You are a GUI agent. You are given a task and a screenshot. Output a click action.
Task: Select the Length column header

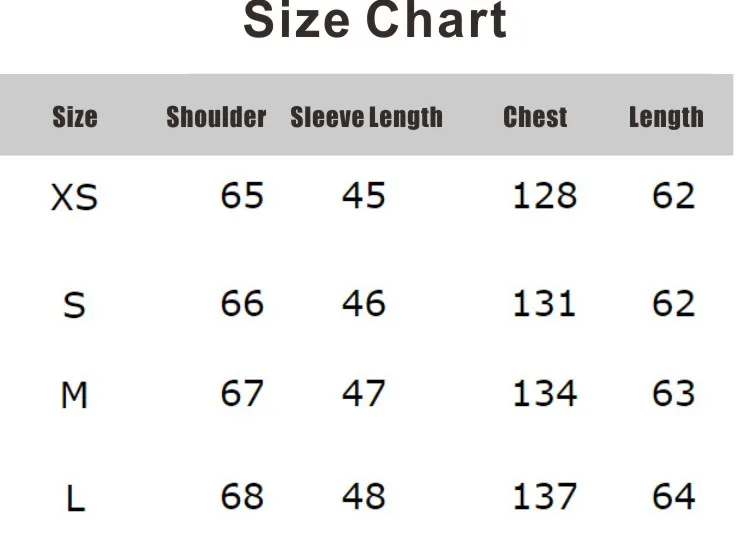(x=666, y=118)
